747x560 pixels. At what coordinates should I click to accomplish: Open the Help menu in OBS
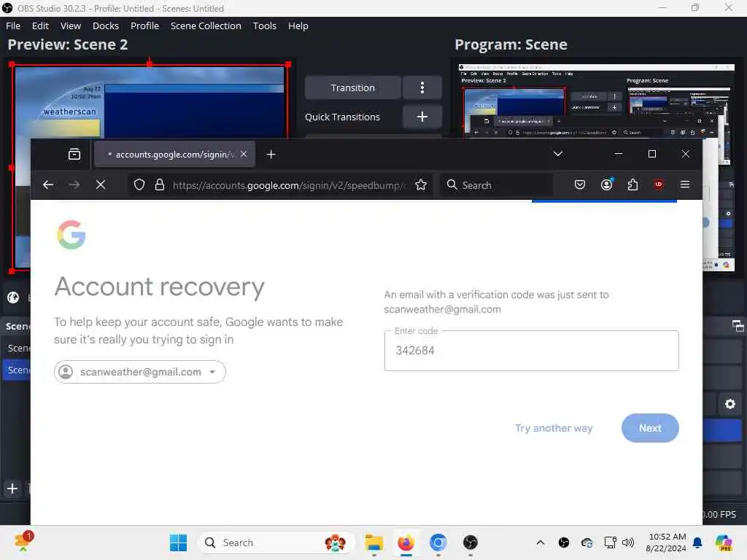[298, 26]
